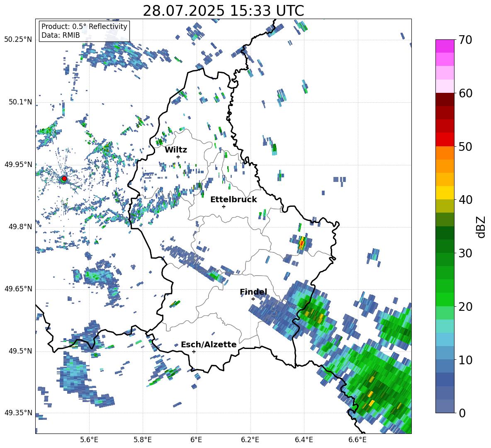
Task: Click the Ettelbruck city label
Action: click(233, 200)
